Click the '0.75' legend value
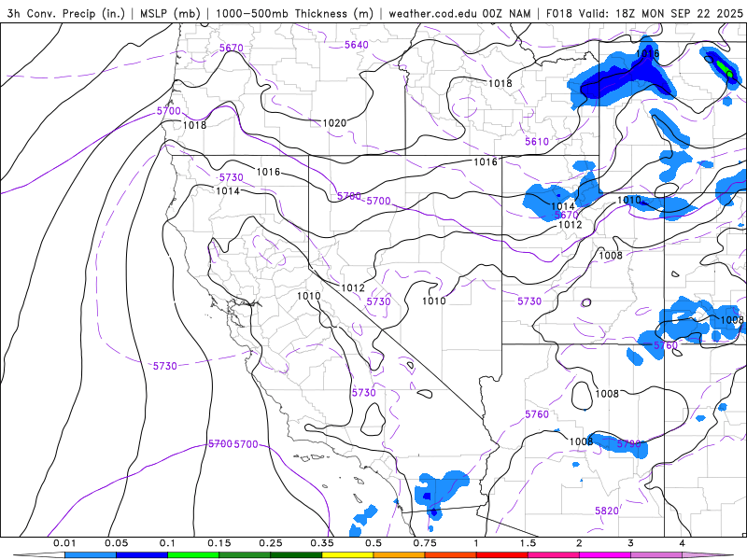The image size is (747, 560). (425, 543)
